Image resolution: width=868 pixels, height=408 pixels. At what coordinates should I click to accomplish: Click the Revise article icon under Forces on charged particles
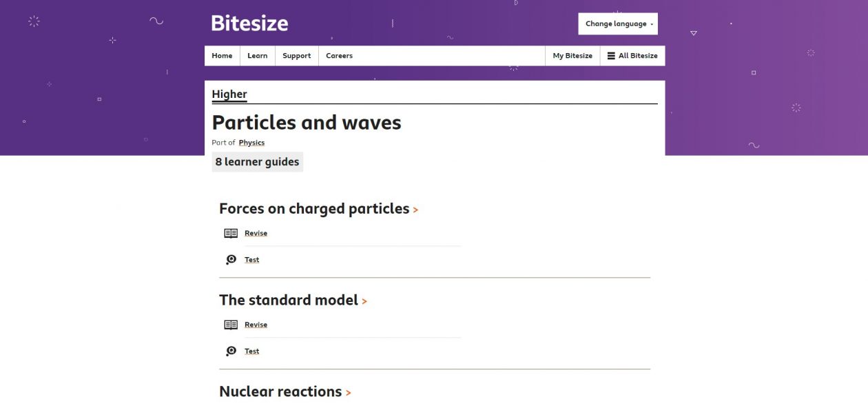231,233
